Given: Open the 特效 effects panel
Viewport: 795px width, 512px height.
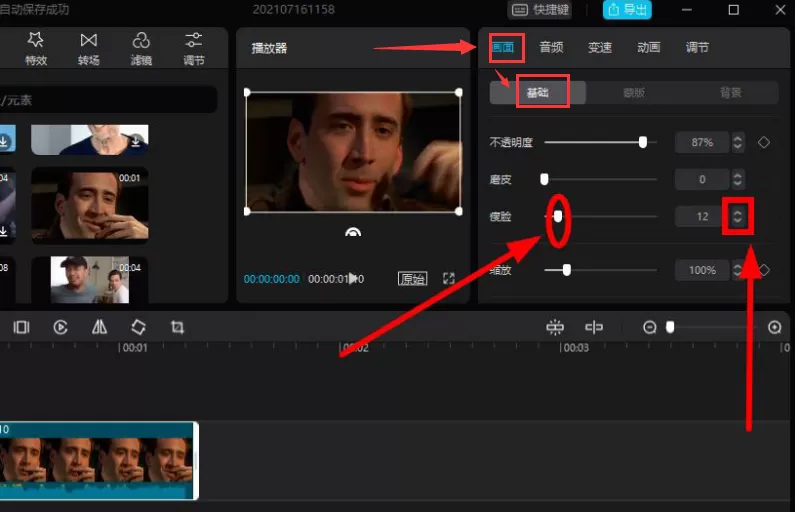Looking at the screenshot, I should coord(36,49).
